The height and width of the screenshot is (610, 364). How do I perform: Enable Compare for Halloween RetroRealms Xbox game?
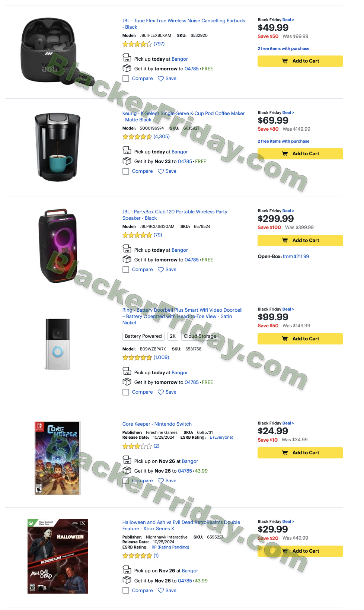[x=126, y=591]
